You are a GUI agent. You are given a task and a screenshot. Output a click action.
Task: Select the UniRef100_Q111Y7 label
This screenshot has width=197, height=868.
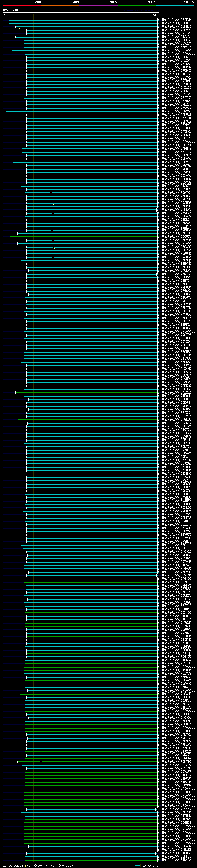[x=177, y=809]
